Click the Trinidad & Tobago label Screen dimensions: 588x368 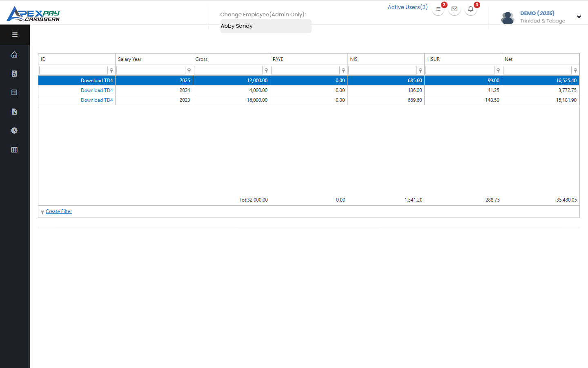point(543,21)
